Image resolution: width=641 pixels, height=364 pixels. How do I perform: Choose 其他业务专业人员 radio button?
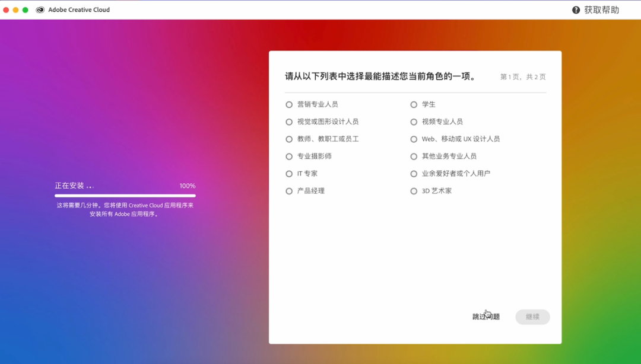point(414,157)
